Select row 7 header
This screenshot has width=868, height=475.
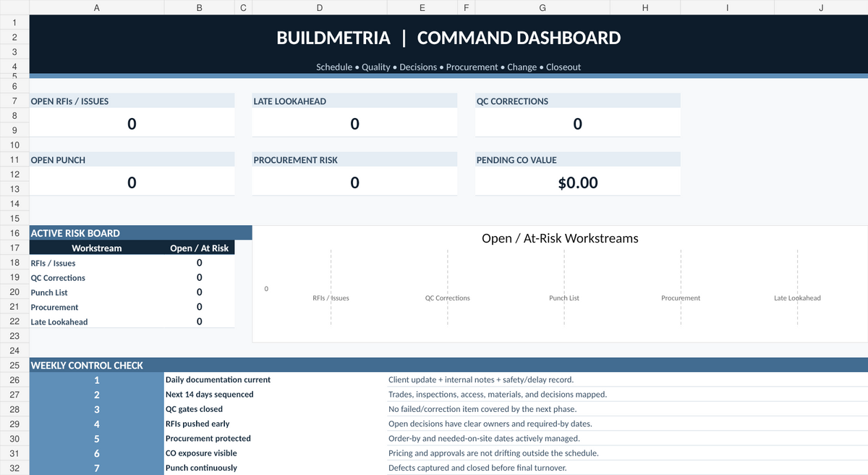[x=14, y=101]
